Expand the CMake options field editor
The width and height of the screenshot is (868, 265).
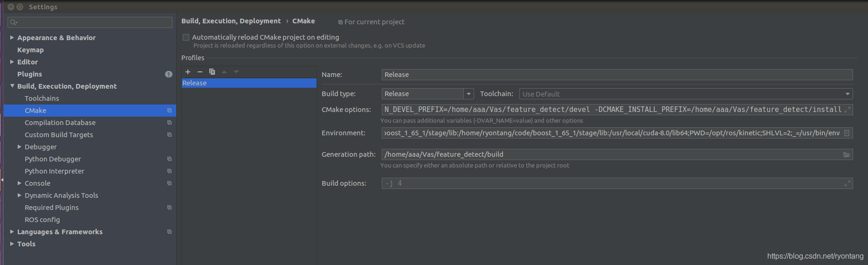[847, 110]
